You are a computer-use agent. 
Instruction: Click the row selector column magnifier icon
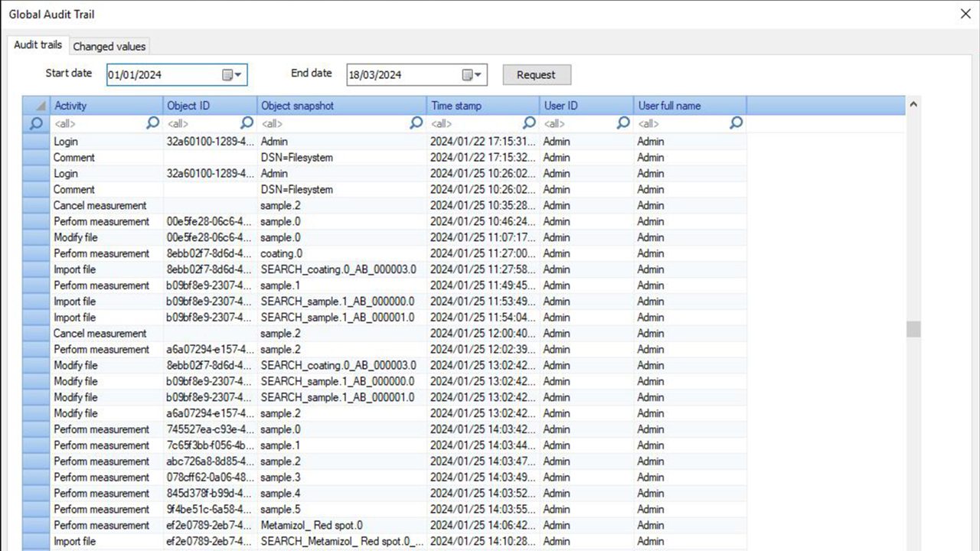(36, 123)
